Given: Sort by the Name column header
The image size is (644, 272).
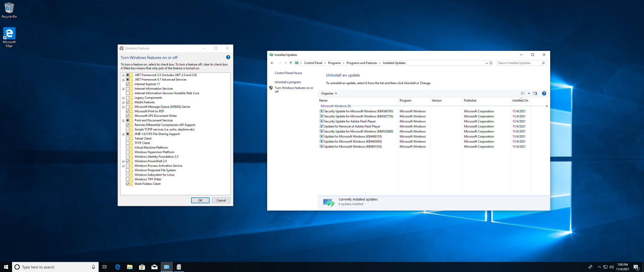Looking at the screenshot, I should point(358,100).
